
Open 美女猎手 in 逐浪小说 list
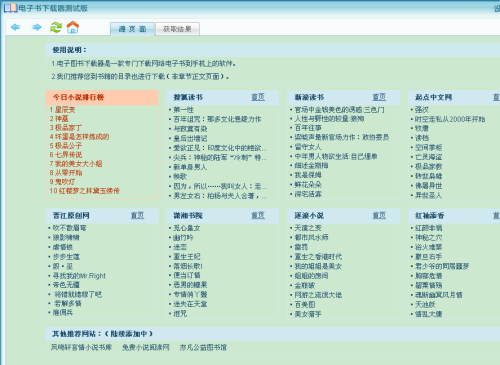click(308, 314)
